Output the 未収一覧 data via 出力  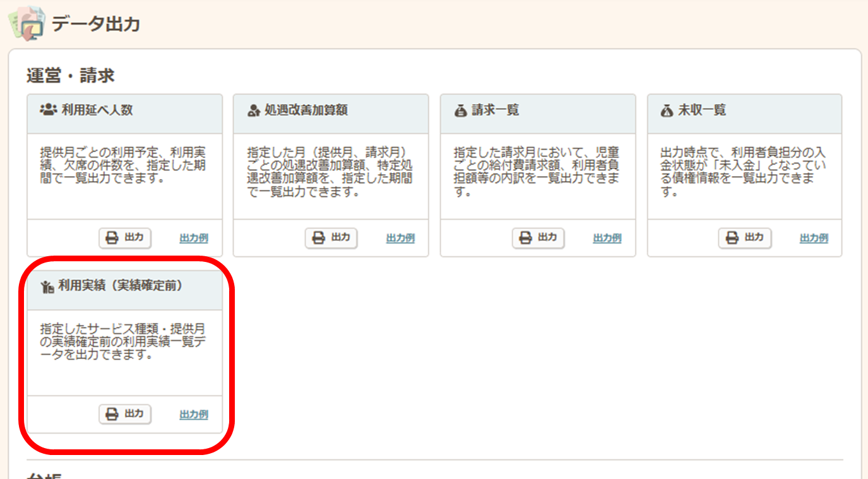click(x=745, y=238)
